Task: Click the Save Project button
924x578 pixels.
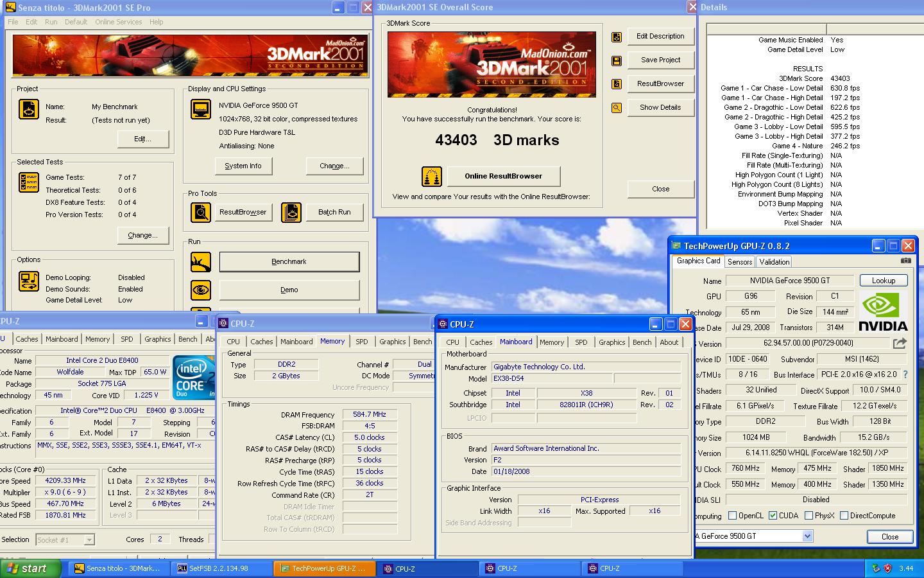Action: click(x=661, y=60)
